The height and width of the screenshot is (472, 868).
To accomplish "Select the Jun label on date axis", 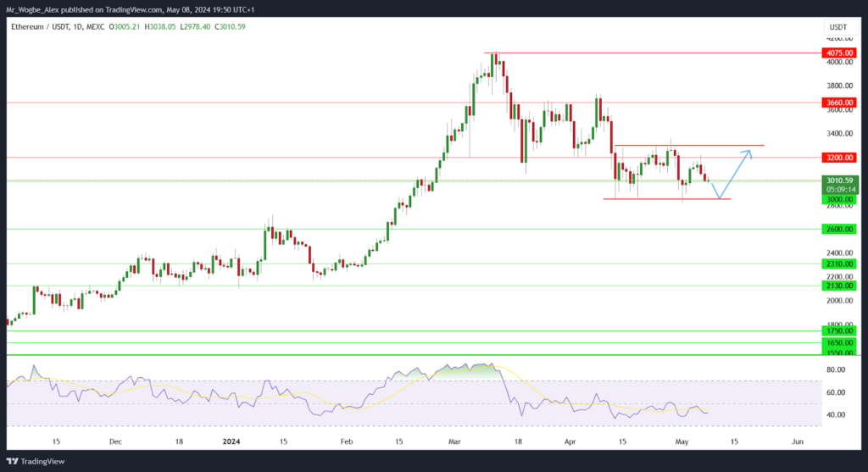I will coord(797,441).
